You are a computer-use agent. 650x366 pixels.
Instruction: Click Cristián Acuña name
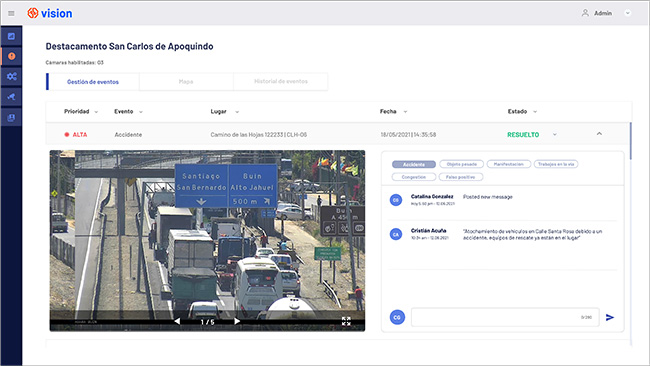coord(428,230)
